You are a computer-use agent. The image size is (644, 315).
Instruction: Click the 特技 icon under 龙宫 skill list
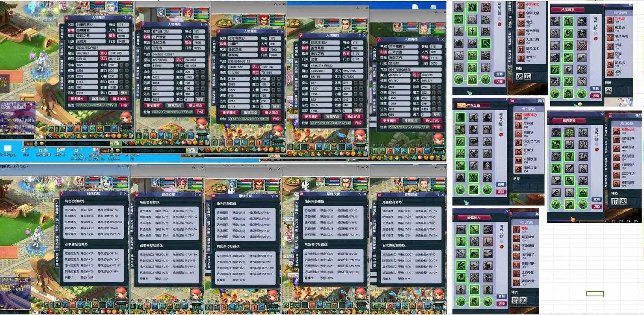pos(609,91)
